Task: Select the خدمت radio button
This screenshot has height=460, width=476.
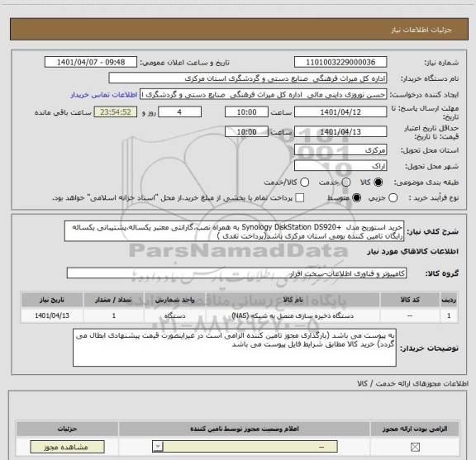Action: tap(346, 183)
